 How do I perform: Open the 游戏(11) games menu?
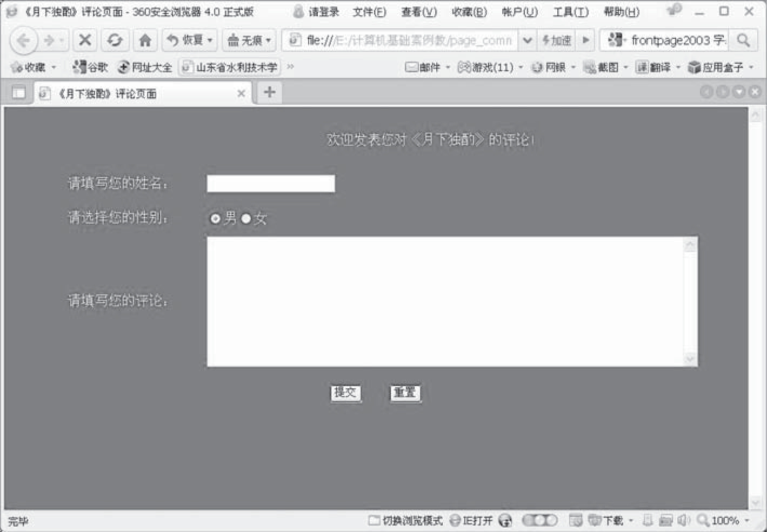(x=485, y=67)
